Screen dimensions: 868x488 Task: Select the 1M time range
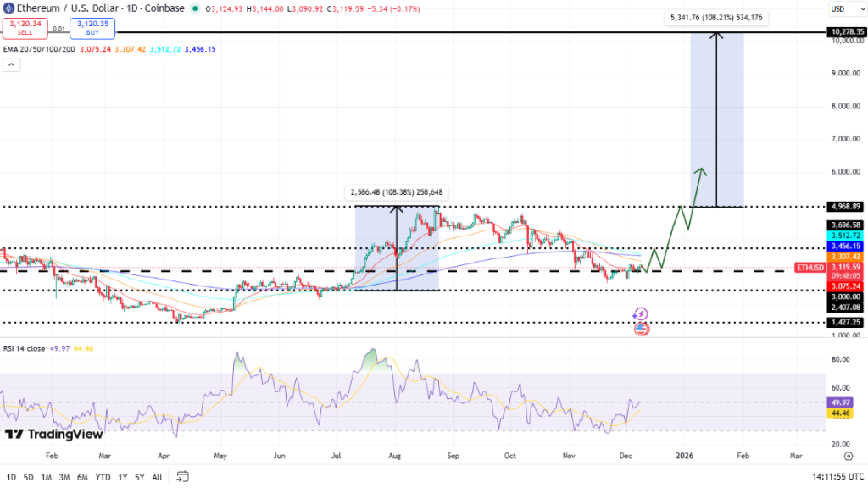point(47,477)
